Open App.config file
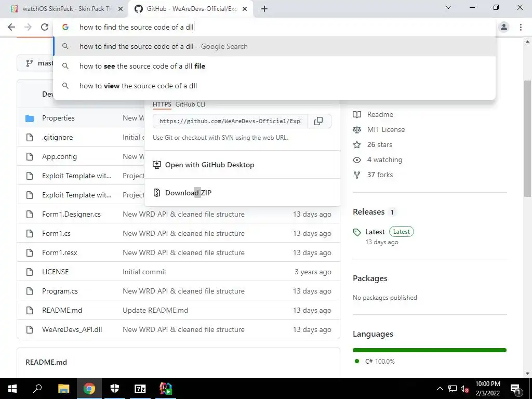The height and width of the screenshot is (399, 532). click(x=59, y=157)
